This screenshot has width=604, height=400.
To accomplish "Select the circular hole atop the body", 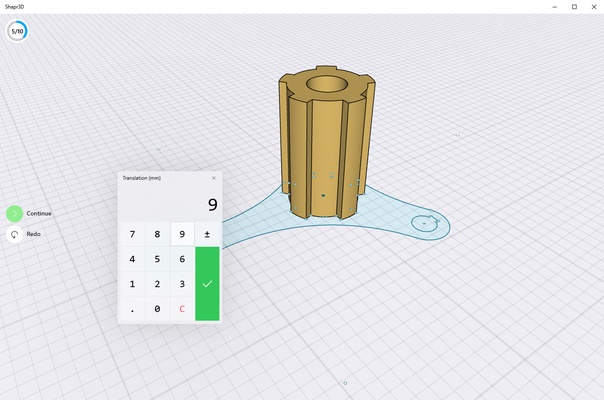I will 327,84.
